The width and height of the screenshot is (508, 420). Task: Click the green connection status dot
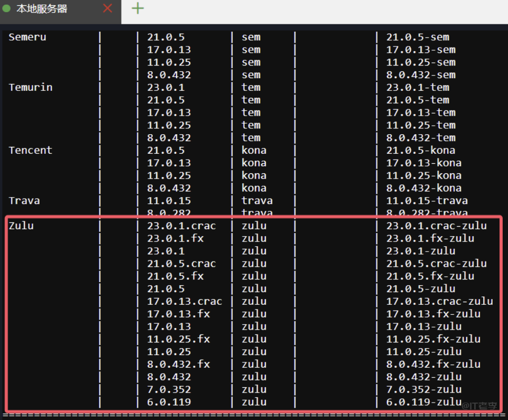[7, 8]
